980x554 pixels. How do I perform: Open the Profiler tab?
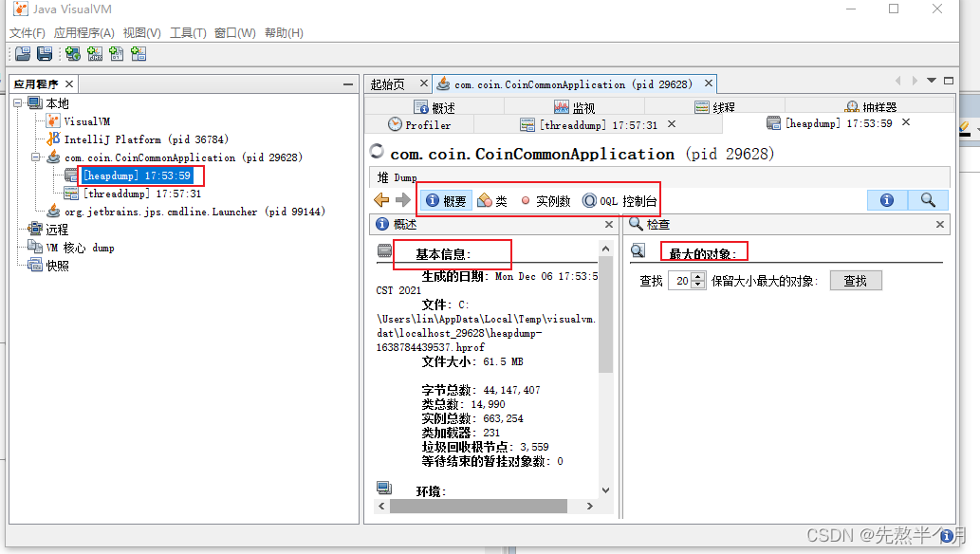(x=419, y=125)
